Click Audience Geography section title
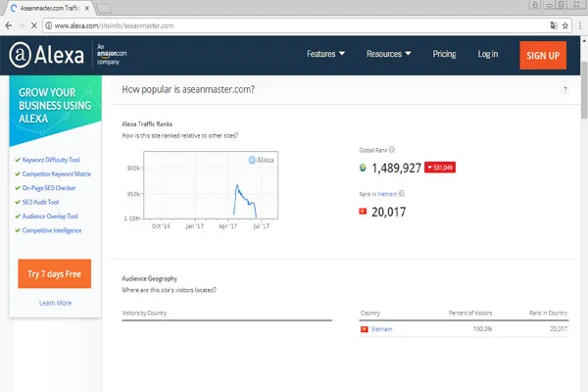 (x=149, y=278)
